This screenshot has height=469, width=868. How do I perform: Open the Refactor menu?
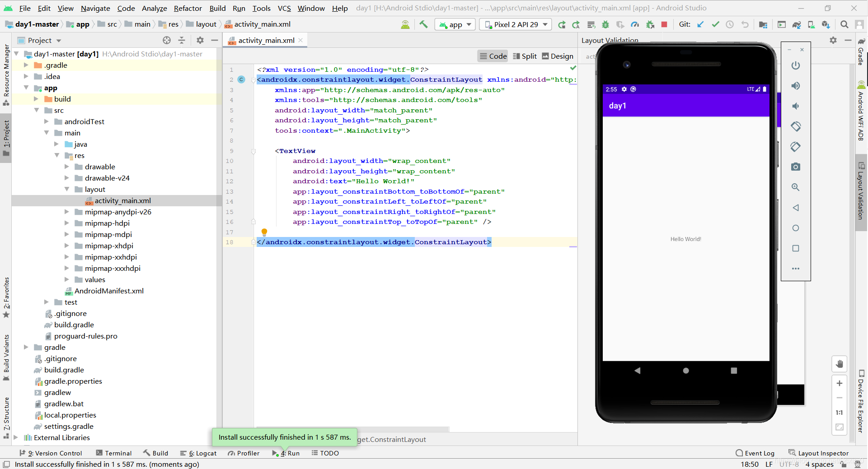click(188, 8)
